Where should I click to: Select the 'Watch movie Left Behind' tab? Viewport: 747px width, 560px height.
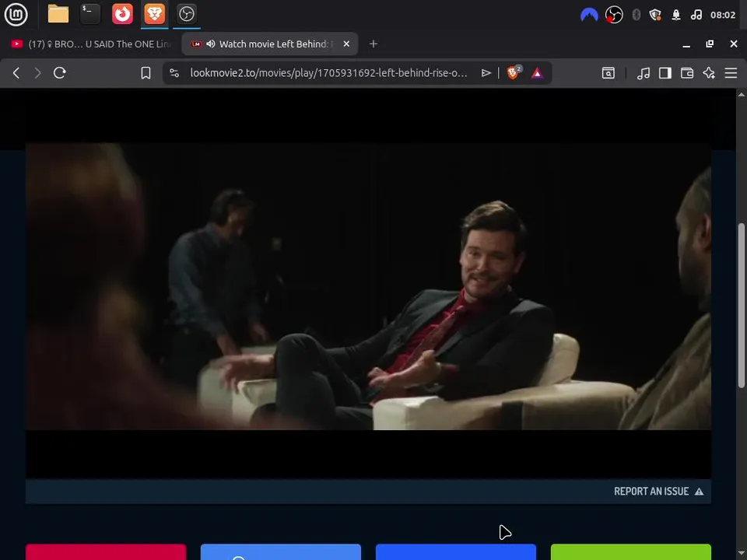[x=270, y=44]
